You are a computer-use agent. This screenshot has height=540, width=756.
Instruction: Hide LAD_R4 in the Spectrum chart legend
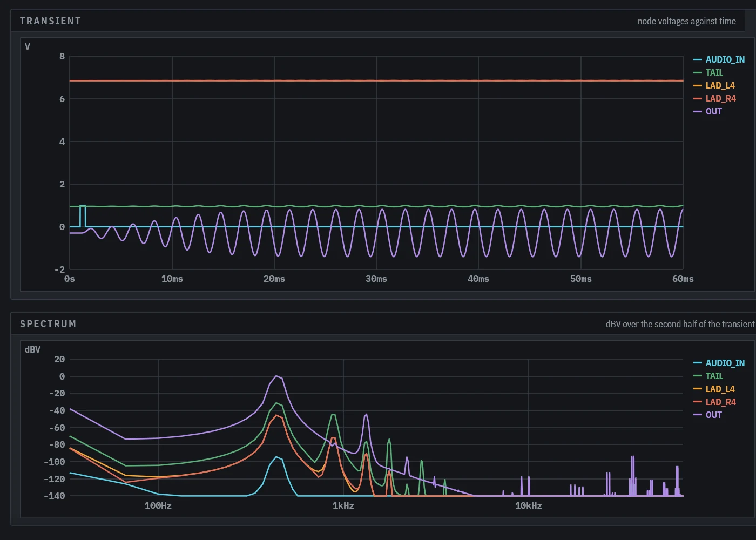point(714,402)
